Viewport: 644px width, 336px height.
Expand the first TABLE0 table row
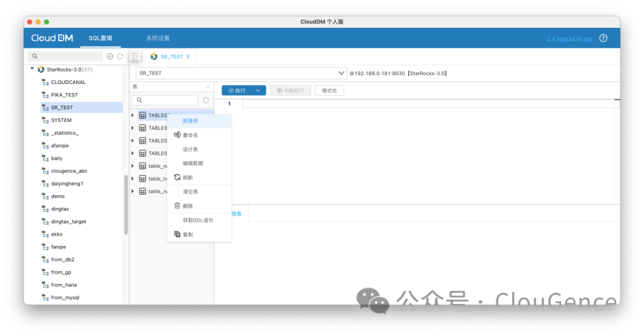(x=132, y=116)
